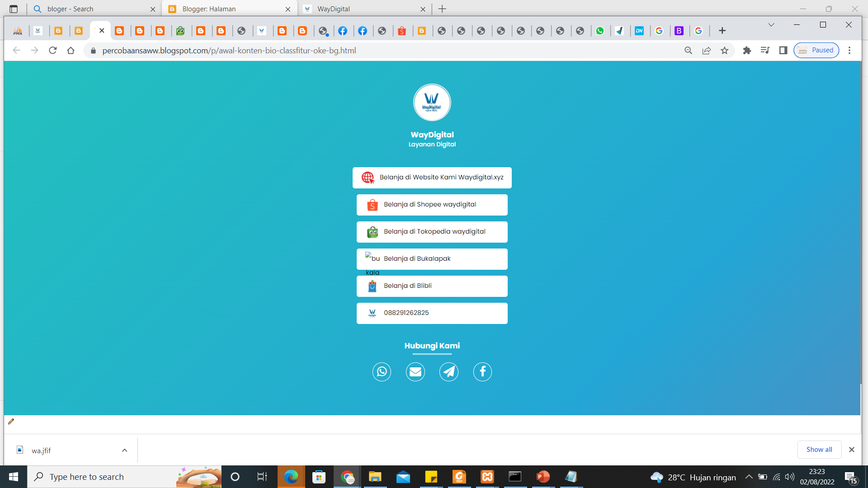Switch to the purple B tab
The height and width of the screenshot is (488, 868).
[679, 31]
